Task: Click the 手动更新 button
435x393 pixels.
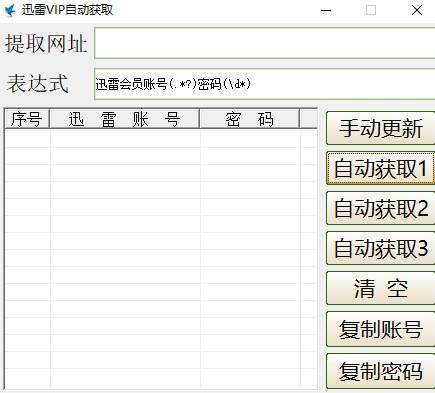Action: coord(380,128)
